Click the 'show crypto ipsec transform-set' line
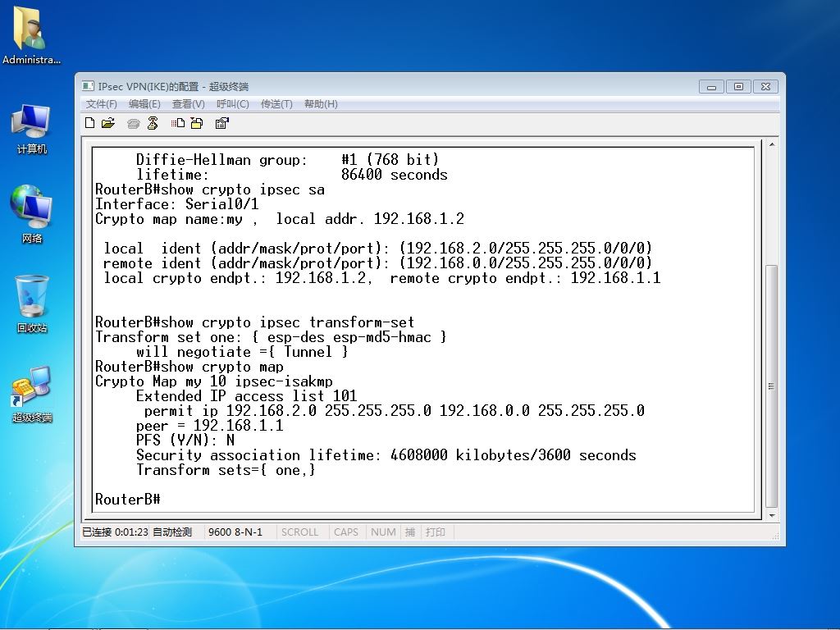 (x=254, y=322)
